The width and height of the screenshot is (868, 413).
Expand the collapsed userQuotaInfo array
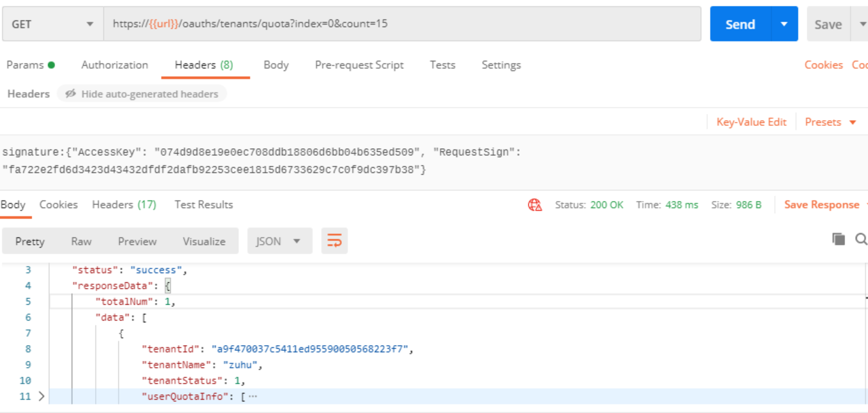click(41, 397)
